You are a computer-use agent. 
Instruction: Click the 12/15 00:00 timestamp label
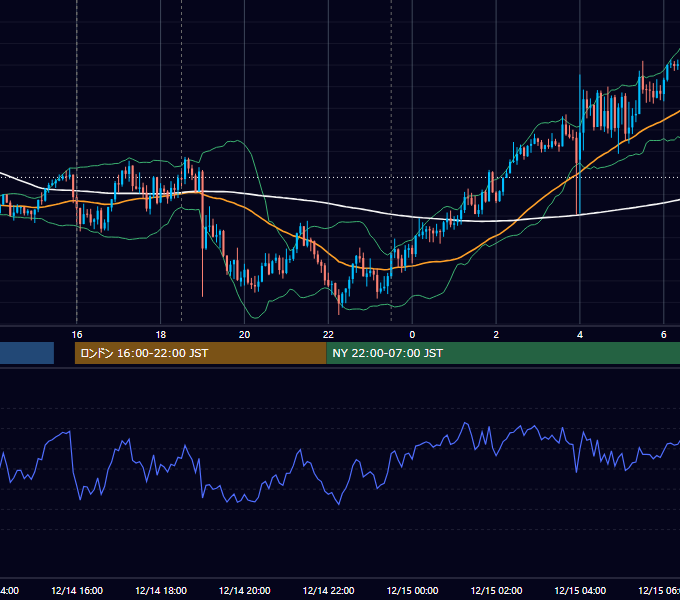[x=412, y=590]
